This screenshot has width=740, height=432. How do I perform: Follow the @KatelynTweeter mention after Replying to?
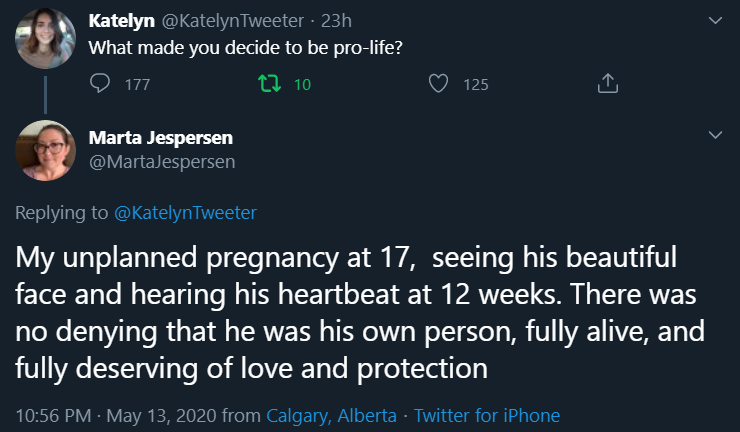[185, 212]
